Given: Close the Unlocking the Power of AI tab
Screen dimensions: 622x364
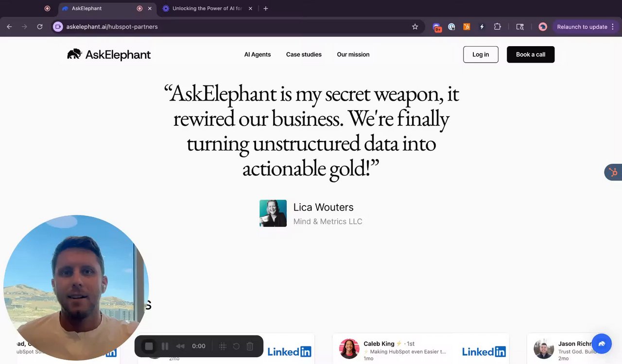Looking at the screenshot, I should pyautogui.click(x=251, y=8).
